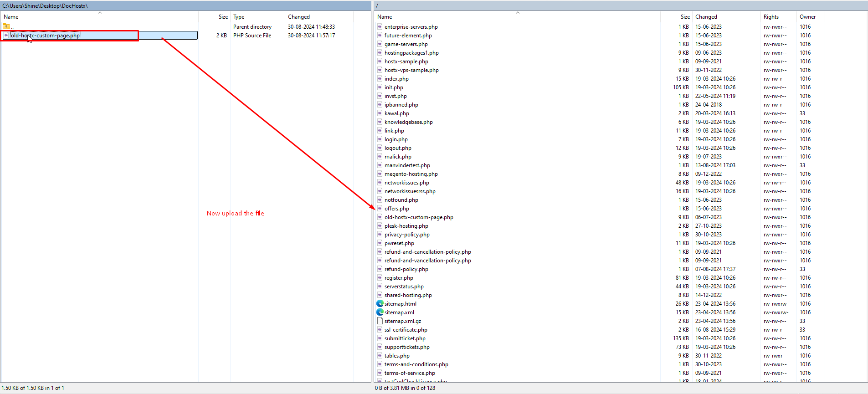Sort remote files by Size column

click(684, 17)
